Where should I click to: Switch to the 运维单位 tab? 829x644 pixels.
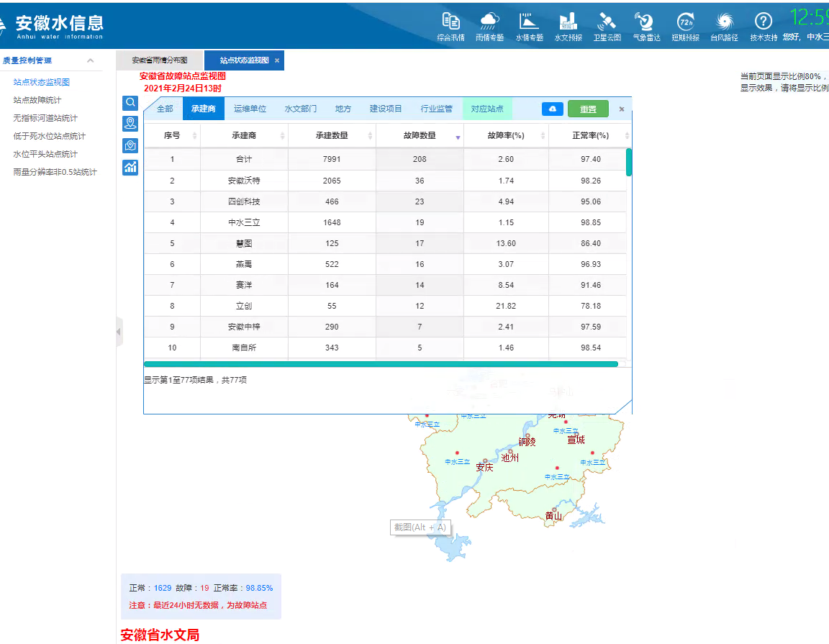click(x=250, y=109)
